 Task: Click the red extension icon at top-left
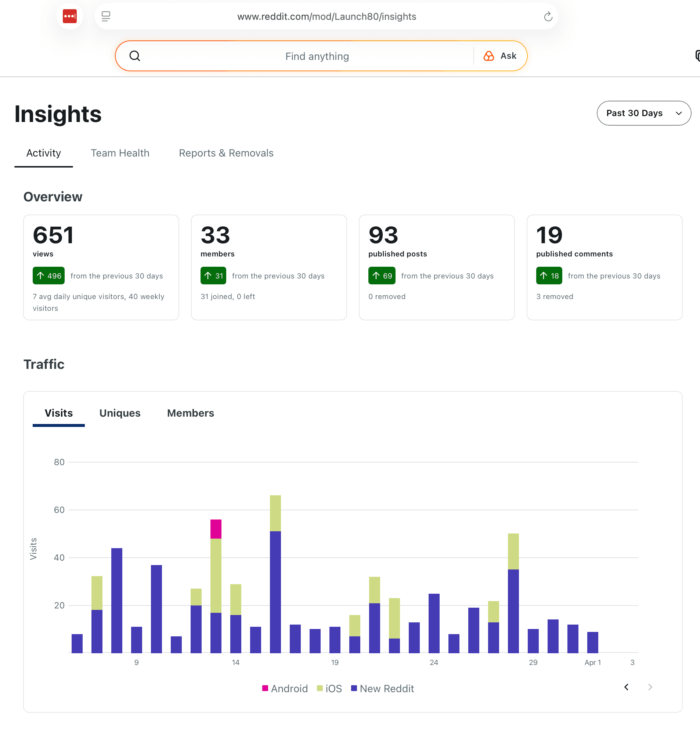[x=69, y=16]
